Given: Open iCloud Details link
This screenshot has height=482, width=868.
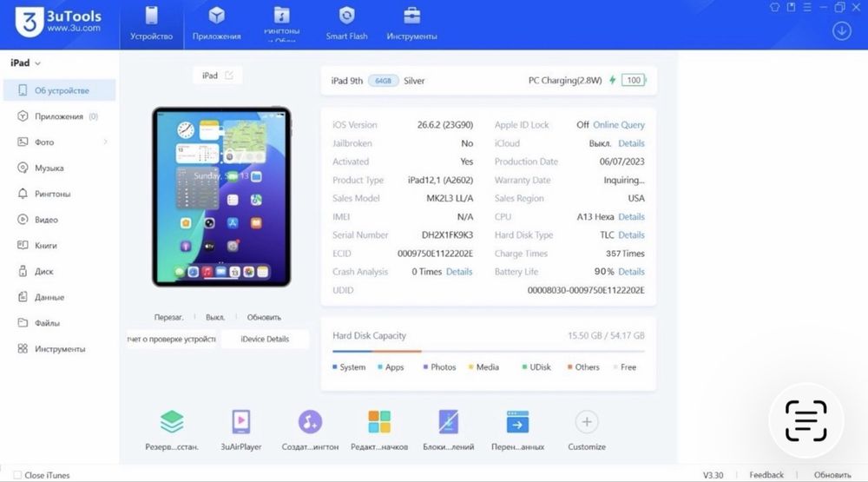Looking at the screenshot, I should [631, 143].
